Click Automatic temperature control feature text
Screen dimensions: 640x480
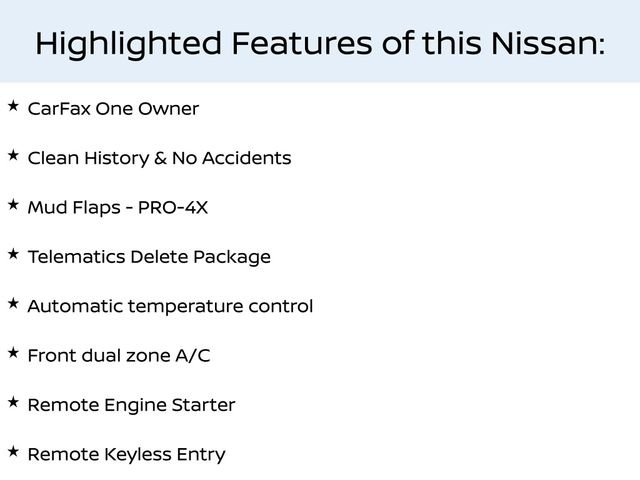(x=170, y=306)
